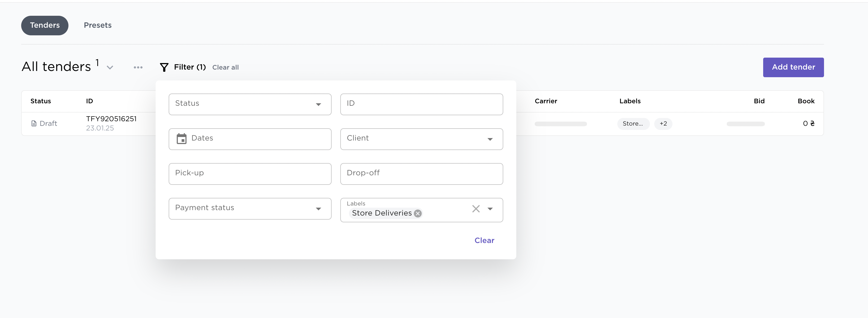Click the ID column header in table
Viewport: 868px width, 318px height.
89,101
